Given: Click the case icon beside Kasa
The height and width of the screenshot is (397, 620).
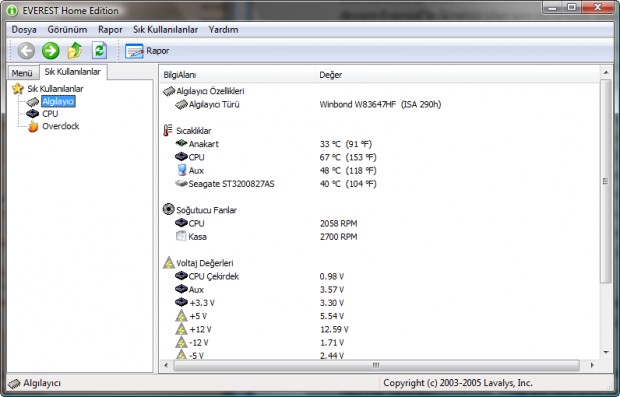Looking at the screenshot, I should [181, 236].
